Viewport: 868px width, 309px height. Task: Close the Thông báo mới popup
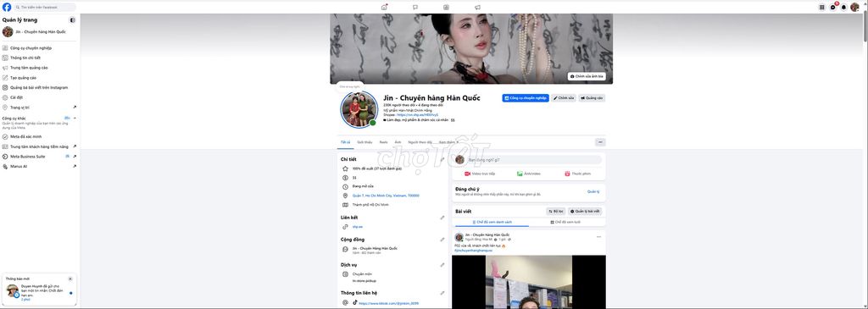point(70,279)
